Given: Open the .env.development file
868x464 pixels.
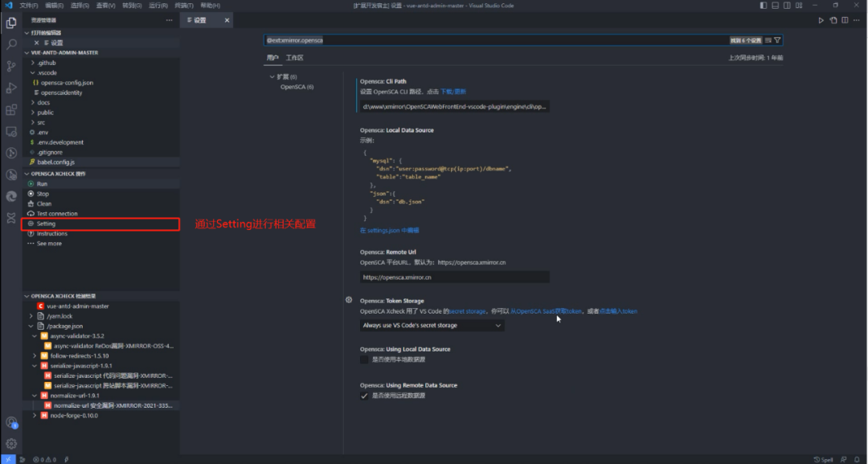Looking at the screenshot, I should point(60,142).
